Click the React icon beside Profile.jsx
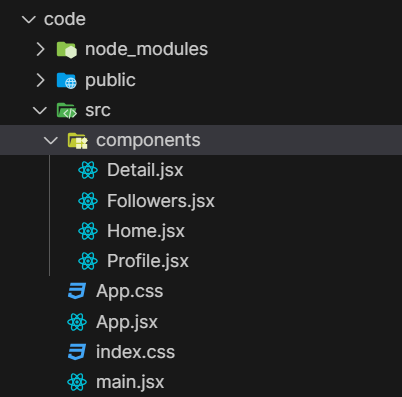This screenshot has height=397, width=402. (88, 261)
